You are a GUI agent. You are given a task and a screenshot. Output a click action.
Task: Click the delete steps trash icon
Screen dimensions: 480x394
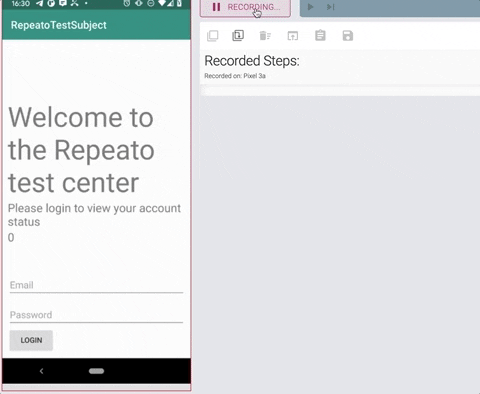(x=265, y=35)
